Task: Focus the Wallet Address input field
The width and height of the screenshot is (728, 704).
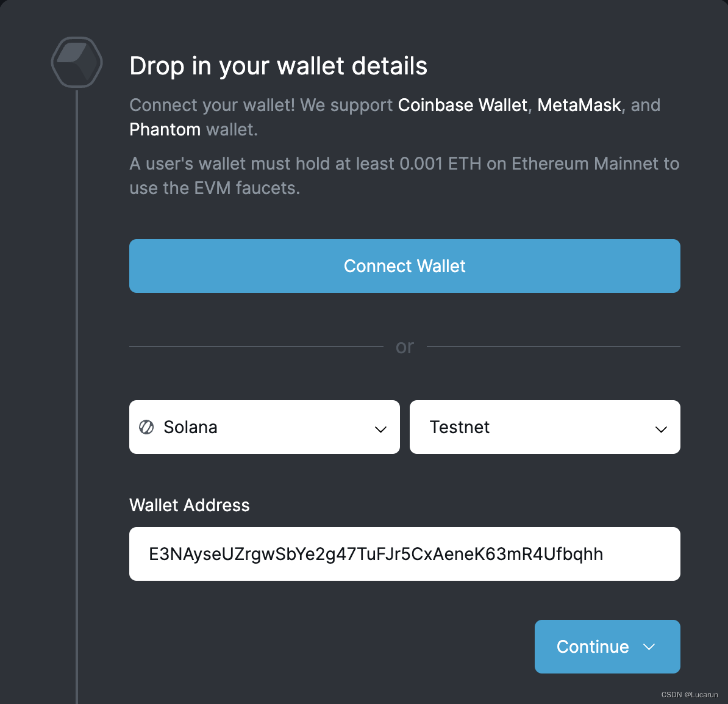Action: [x=404, y=554]
